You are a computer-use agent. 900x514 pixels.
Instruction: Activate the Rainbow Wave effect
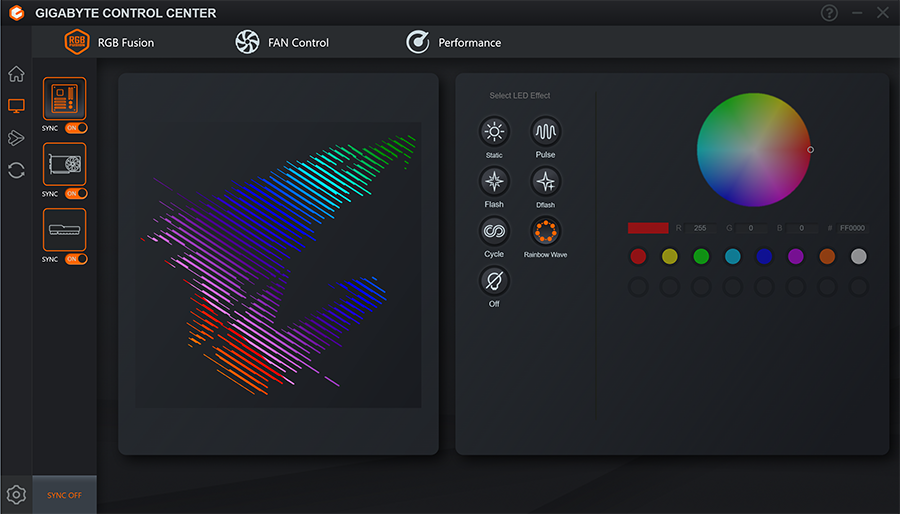545,231
